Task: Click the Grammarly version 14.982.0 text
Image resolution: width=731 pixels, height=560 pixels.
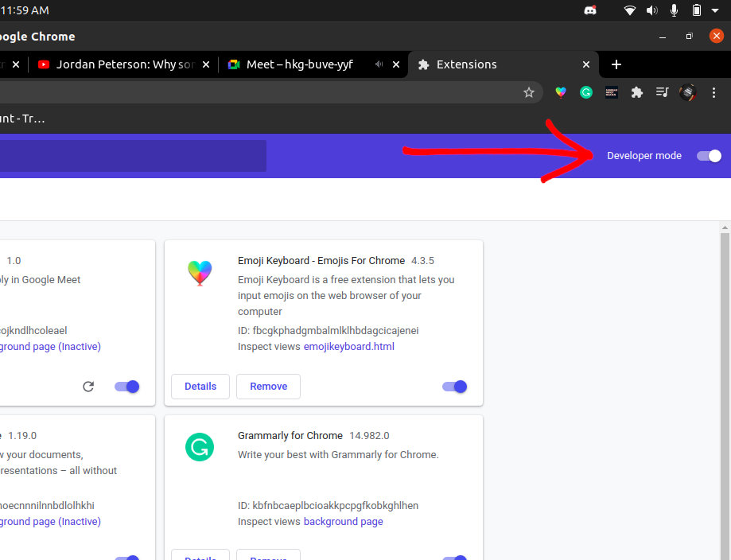Action: tap(369, 435)
